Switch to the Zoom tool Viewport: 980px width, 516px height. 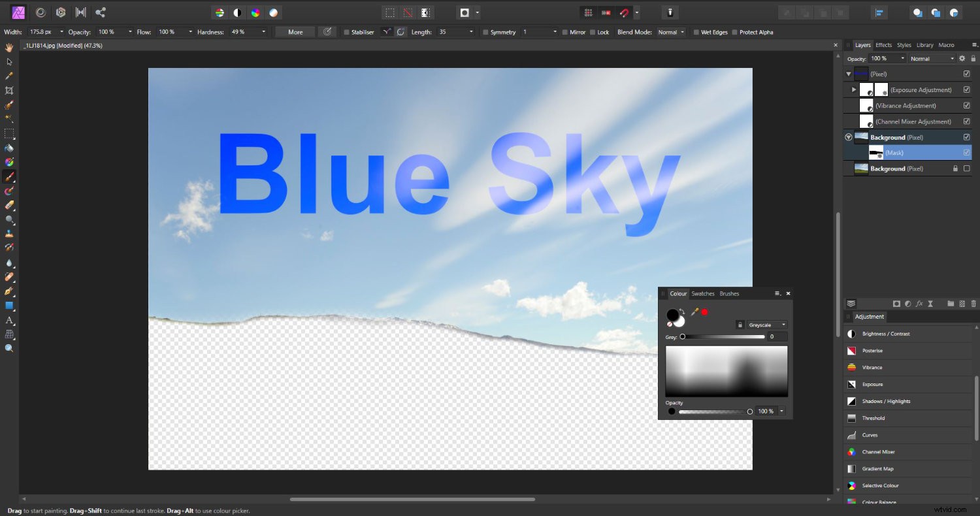tap(8, 347)
